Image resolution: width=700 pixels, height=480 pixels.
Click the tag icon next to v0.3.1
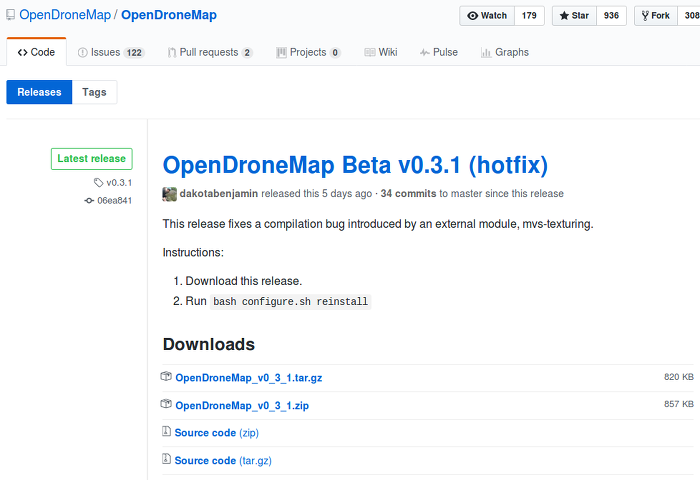(98, 182)
